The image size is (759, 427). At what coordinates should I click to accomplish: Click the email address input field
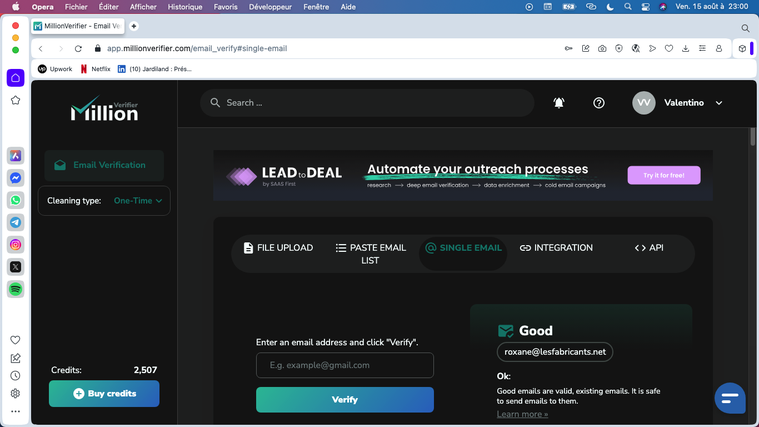point(345,365)
